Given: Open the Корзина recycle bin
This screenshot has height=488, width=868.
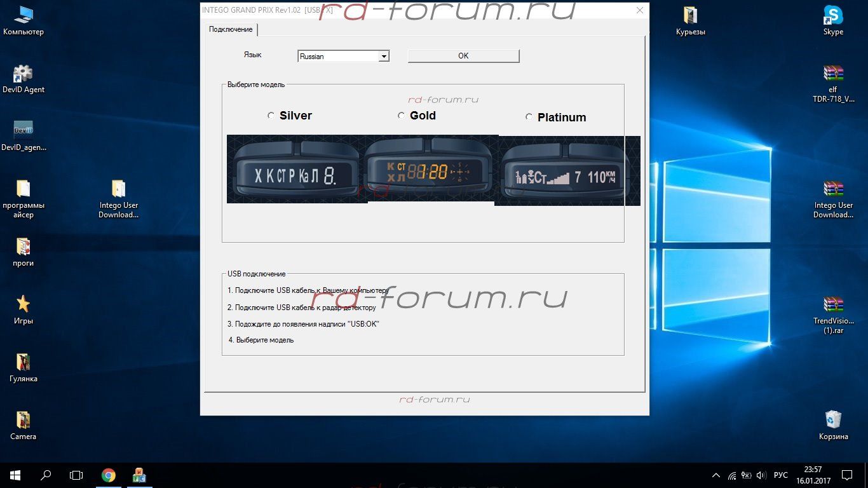Looking at the screenshot, I should click(x=833, y=426).
